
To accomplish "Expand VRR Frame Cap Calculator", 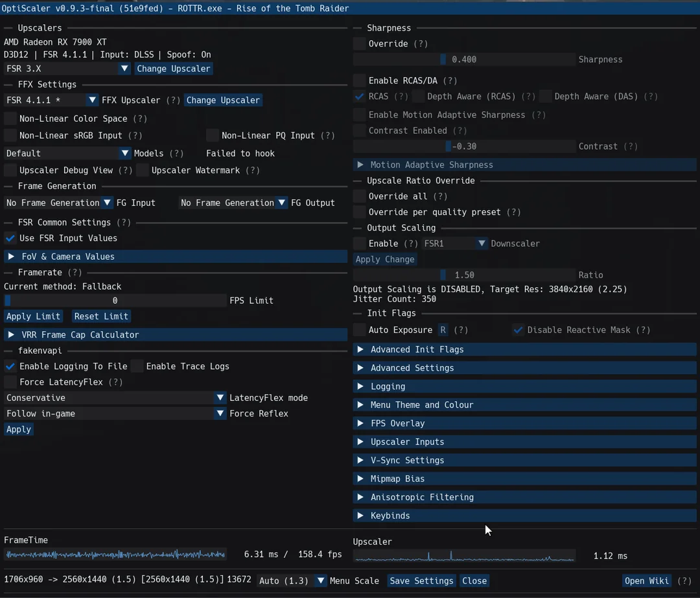I will [x=176, y=335].
